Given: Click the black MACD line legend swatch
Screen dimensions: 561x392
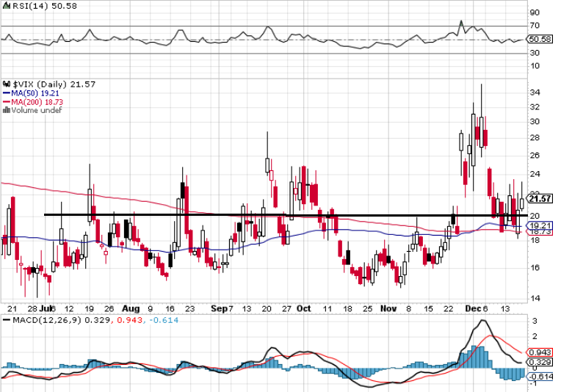Looking at the screenshot, I should pos(7,320).
